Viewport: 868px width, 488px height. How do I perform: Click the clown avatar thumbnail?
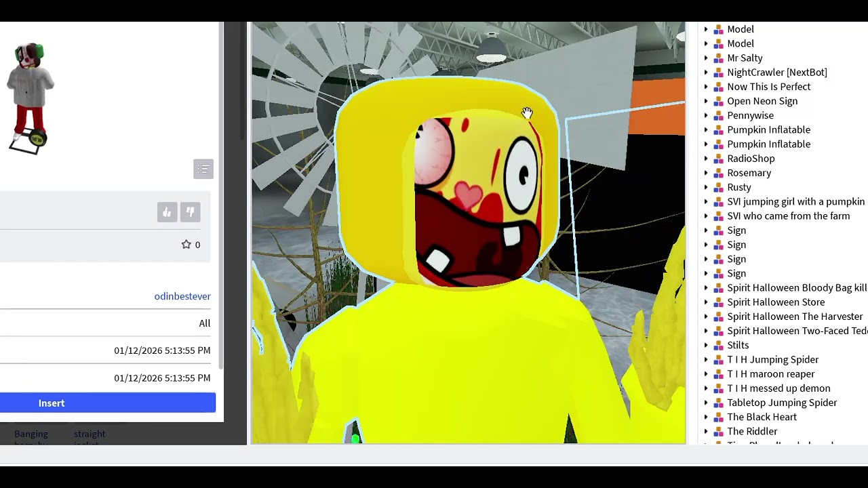coord(29,98)
